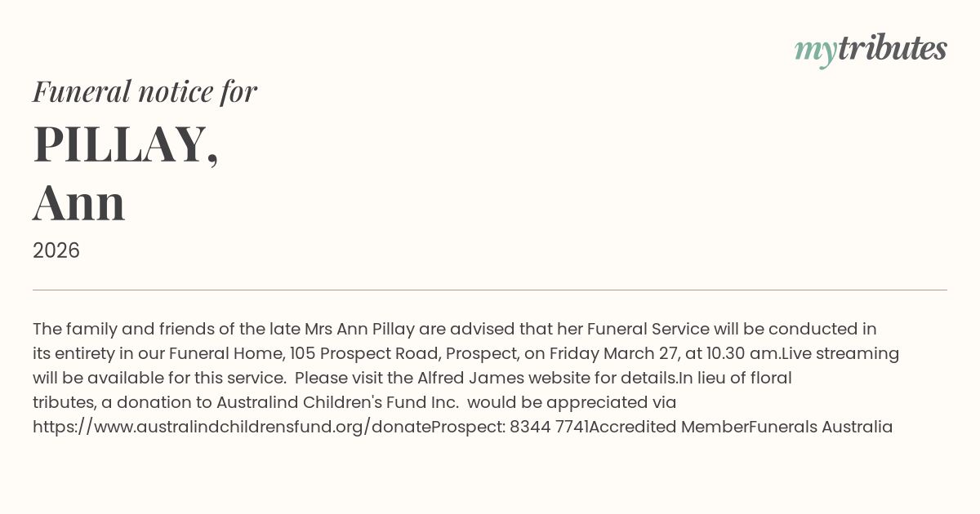
Task: Click the large first name Ann
Action: [78, 202]
